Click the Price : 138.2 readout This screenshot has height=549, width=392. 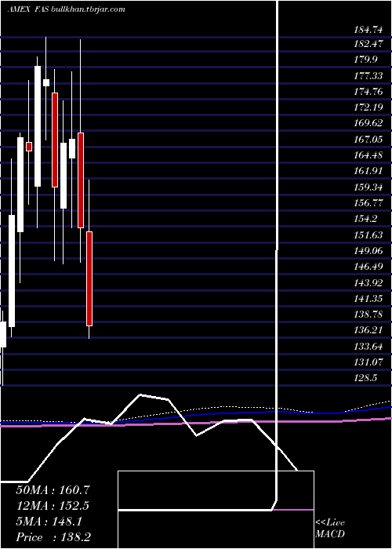pos(54,537)
